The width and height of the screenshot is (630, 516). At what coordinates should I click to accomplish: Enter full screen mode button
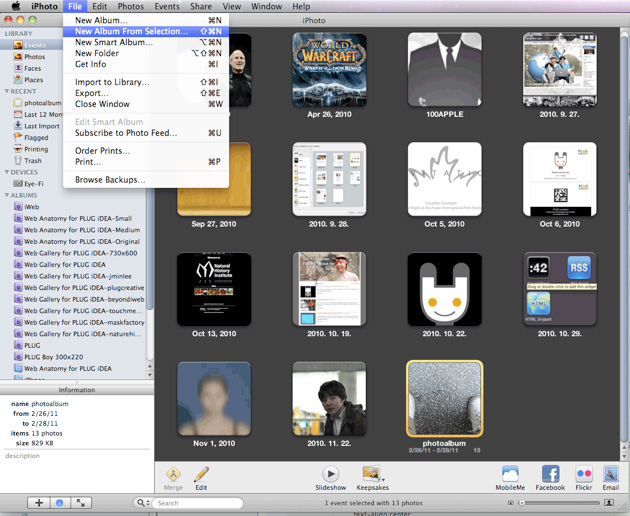[81, 503]
